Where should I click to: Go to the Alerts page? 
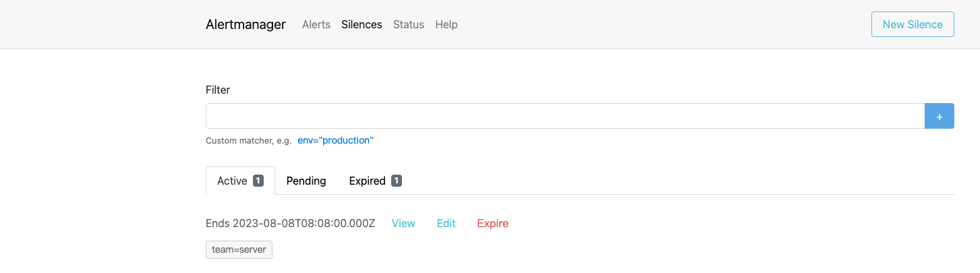coord(316,24)
